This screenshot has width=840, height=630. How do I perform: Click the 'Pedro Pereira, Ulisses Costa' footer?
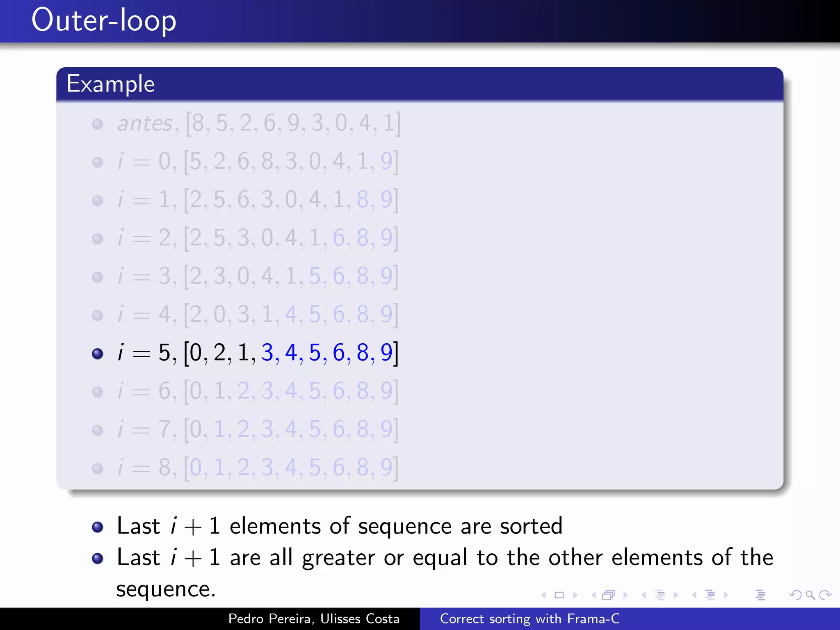(314, 619)
